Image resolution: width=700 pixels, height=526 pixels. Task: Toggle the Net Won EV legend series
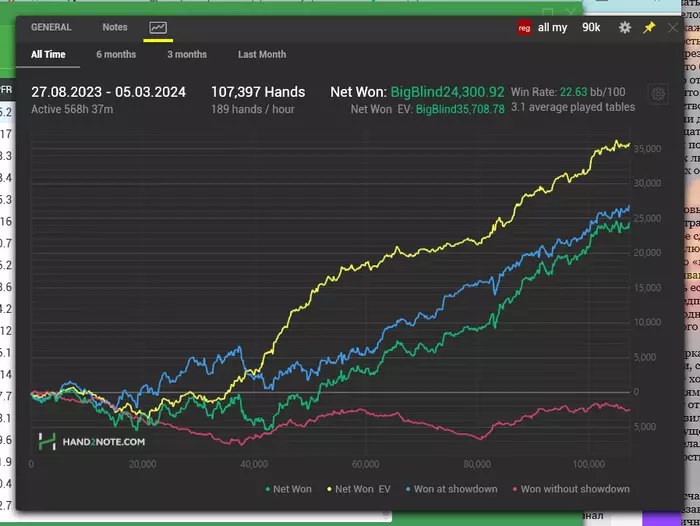pos(358,489)
